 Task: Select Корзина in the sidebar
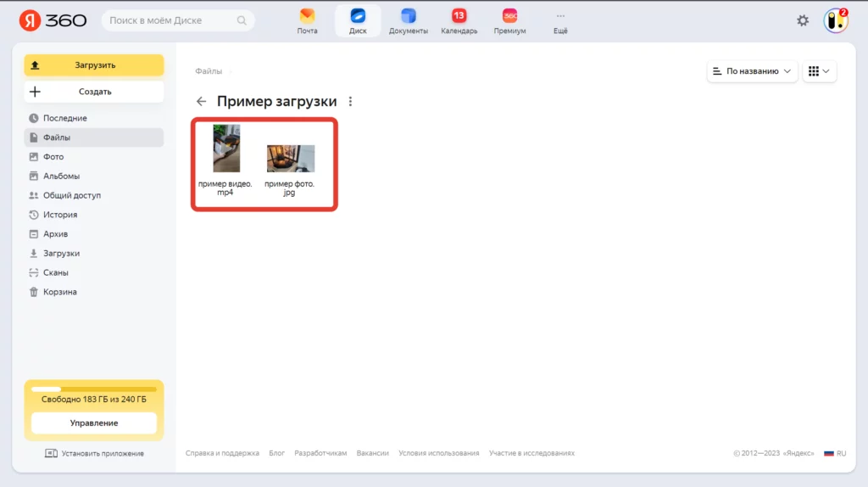click(x=60, y=292)
